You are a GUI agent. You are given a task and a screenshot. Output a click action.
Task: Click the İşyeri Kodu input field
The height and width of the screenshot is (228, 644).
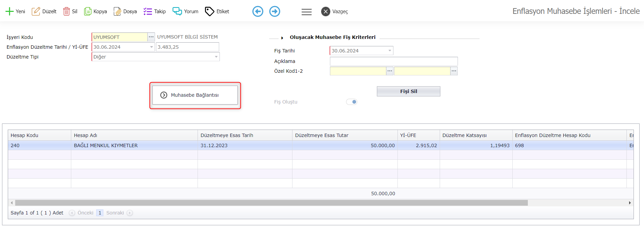(x=120, y=37)
